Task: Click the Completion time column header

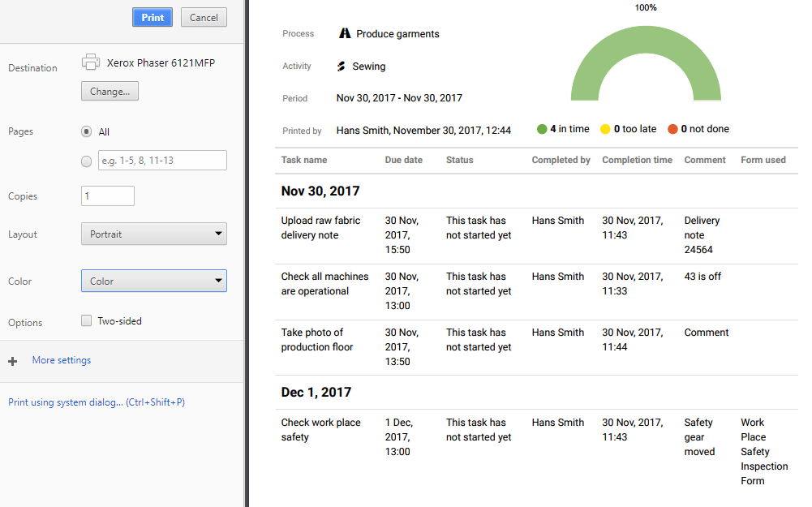Action: click(637, 160)
